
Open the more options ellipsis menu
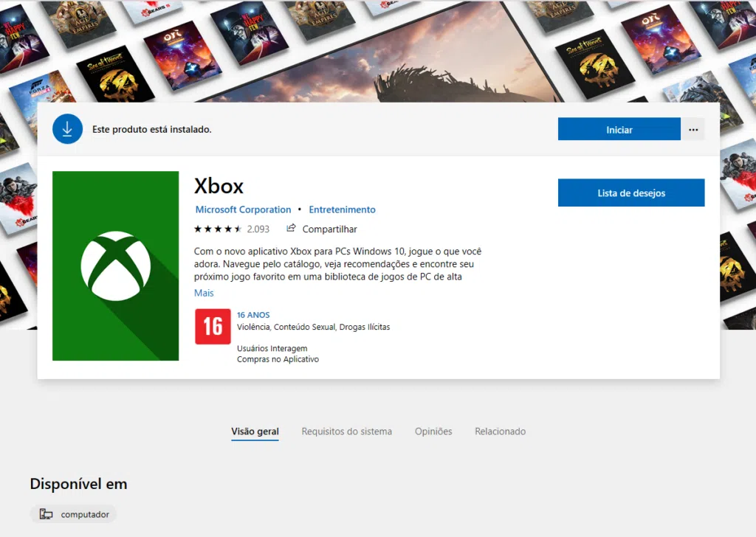coord(693,128)
